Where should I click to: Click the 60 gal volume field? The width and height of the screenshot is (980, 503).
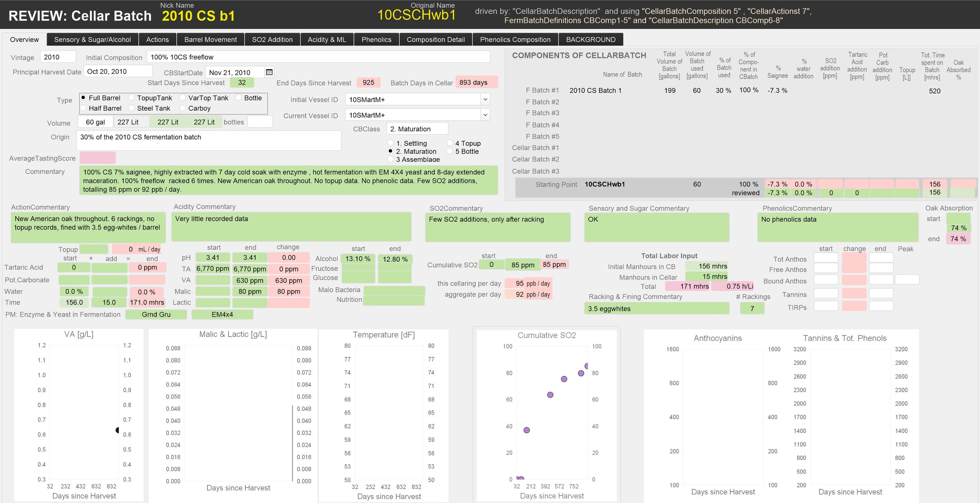(95, 122)
